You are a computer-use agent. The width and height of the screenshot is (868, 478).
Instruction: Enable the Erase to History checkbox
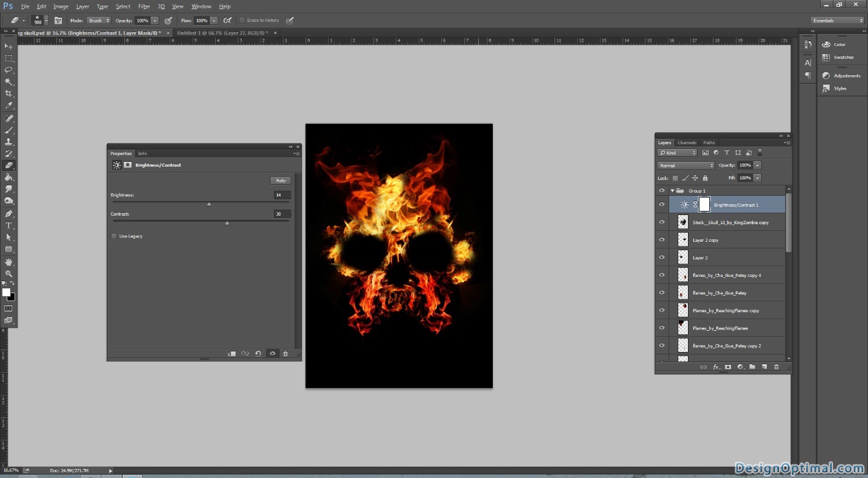242,21
